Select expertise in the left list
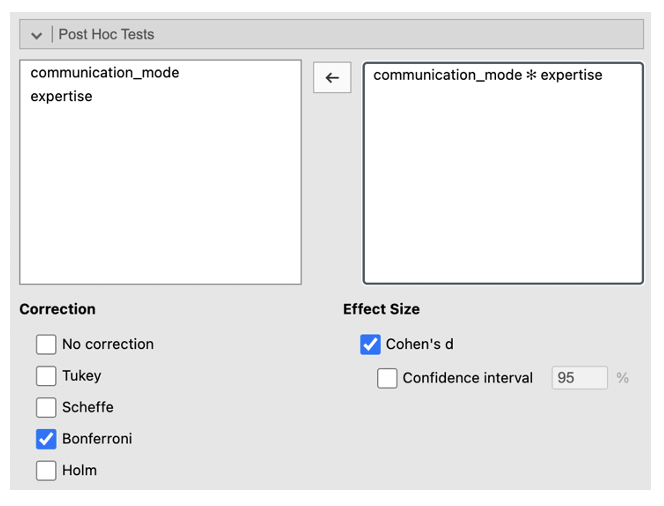 (62, 96)
